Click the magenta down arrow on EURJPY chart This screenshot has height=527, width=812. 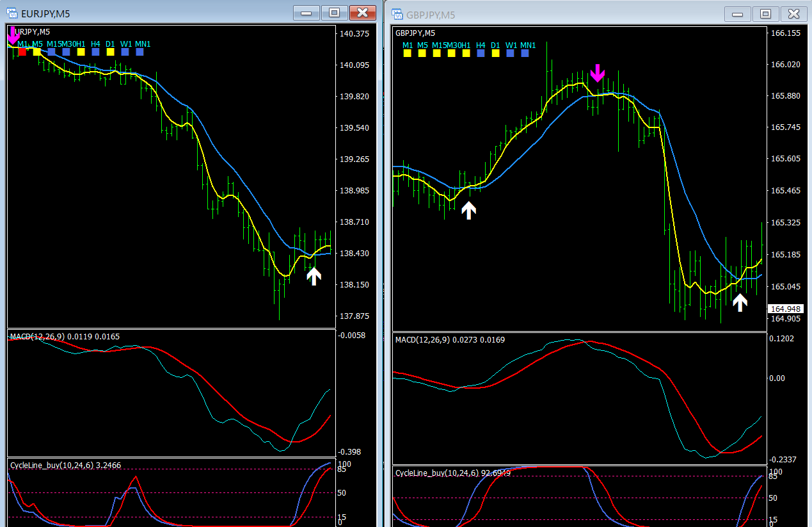pyautogui.click(x=13, y=35)
